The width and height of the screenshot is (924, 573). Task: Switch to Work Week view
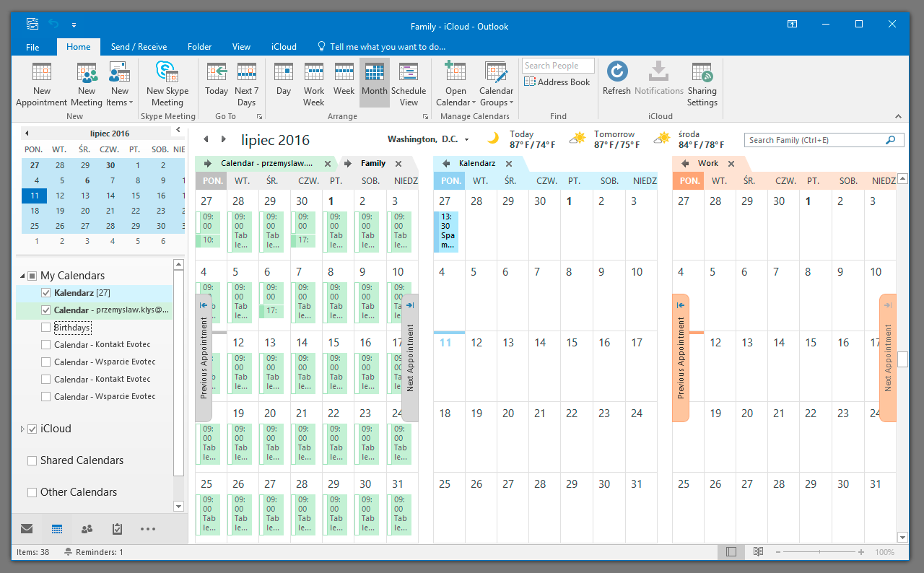(313, 82)
